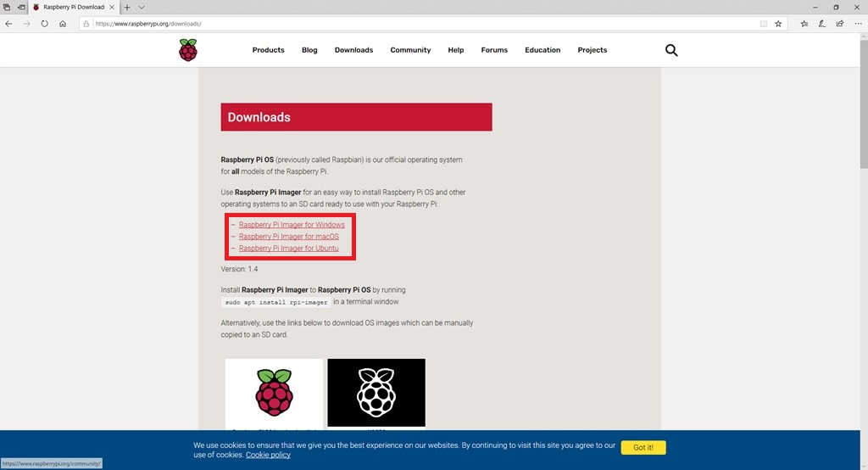Click the add notes pen icon
The image size is (868, 470).
[x=822, y=24]
